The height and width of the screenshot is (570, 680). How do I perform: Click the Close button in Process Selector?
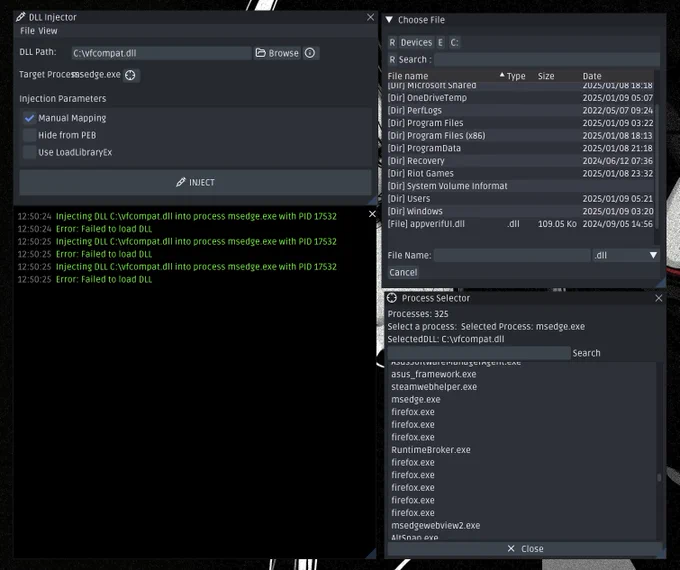click(525, 549)
